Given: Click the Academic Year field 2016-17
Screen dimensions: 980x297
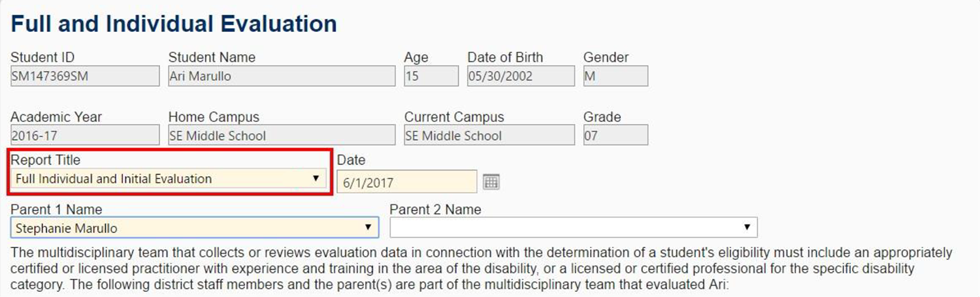Looking at the screenshot, I should click(x=85, y=136).
